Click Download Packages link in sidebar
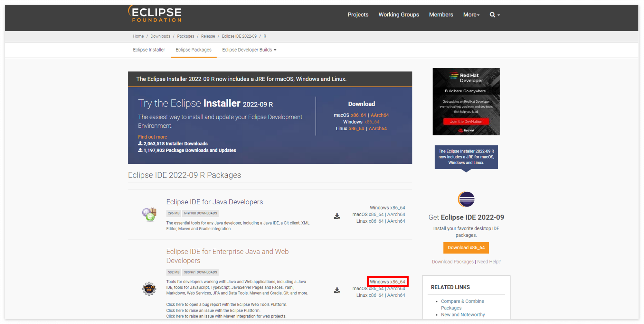644x324 pixels. pos(452,262)
